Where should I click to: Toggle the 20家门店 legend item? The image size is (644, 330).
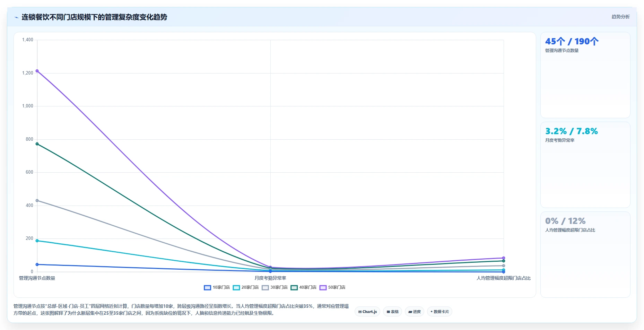point(246,288)
